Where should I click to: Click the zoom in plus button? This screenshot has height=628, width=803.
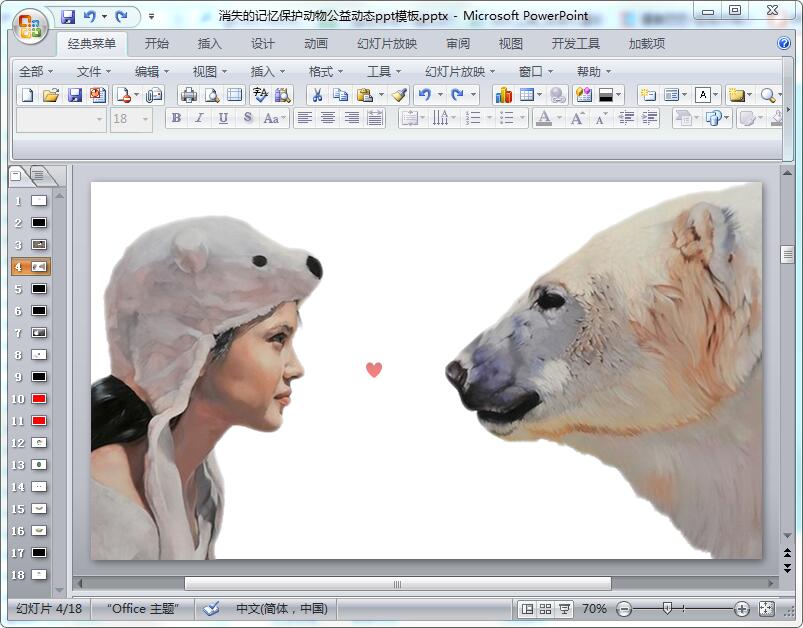[742, 609]
